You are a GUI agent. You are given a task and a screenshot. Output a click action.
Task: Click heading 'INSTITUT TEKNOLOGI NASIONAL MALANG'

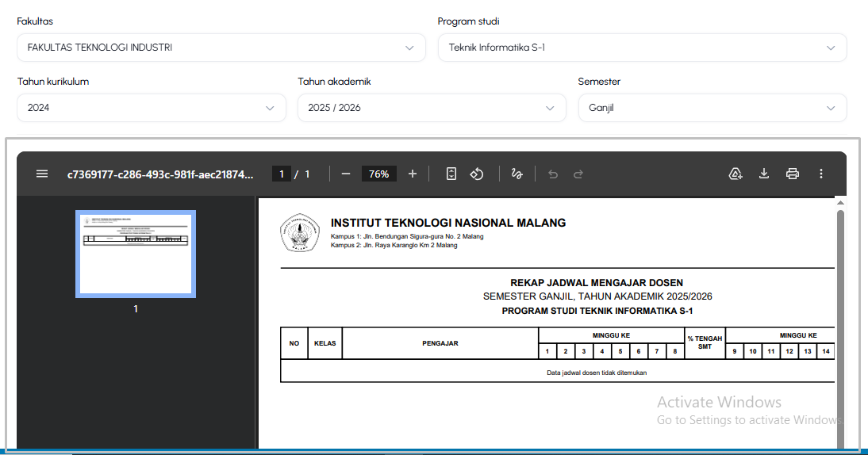pyautogui.click(x=448, y=223)
